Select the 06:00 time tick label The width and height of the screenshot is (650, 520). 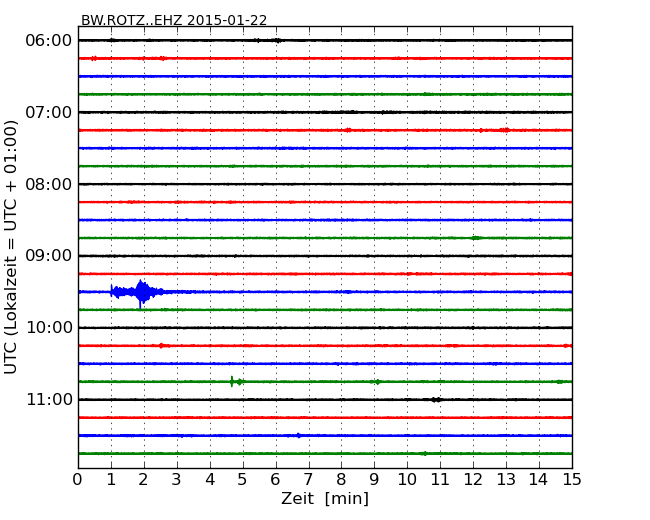coord(49,41)
